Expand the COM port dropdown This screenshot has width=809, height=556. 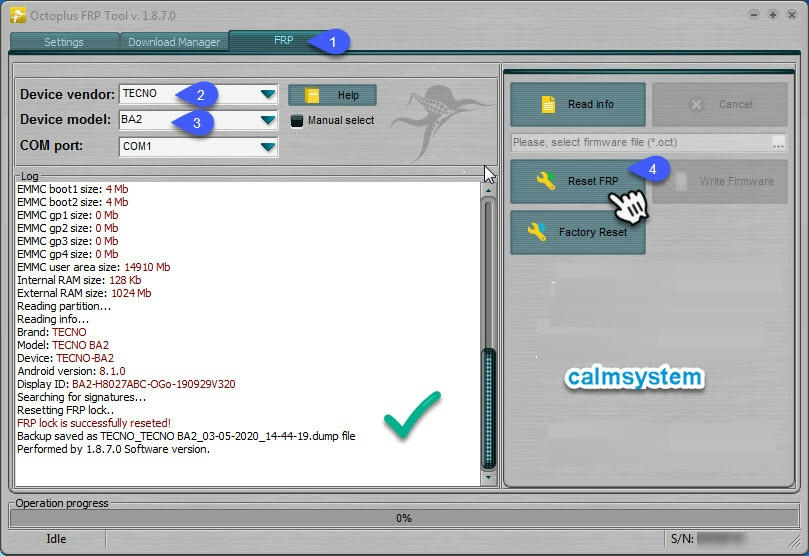267,147
